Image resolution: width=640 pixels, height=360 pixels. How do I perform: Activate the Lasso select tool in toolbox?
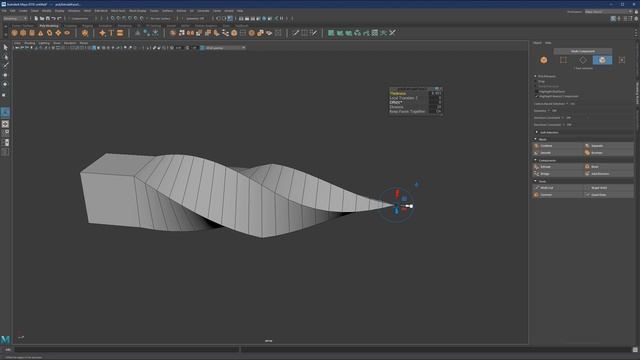[5, 57]
